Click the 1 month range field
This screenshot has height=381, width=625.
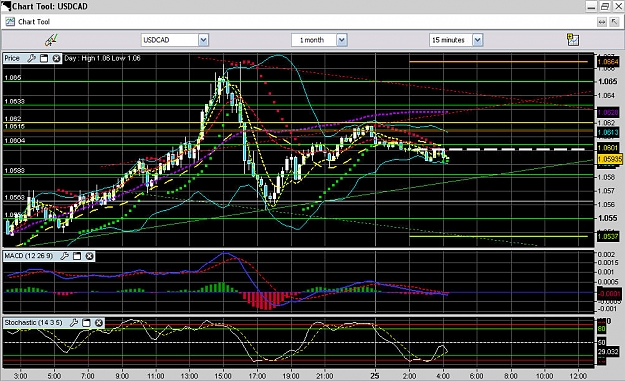pos(314,40)
